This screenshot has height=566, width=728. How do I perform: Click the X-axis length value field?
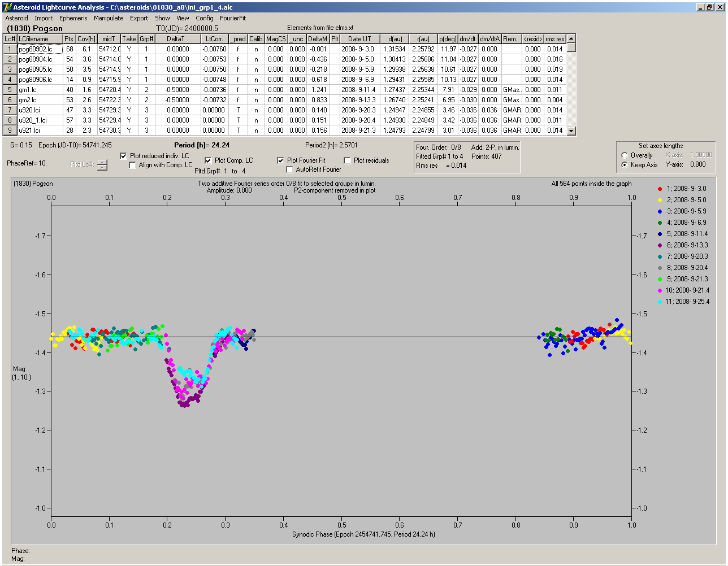701,155
